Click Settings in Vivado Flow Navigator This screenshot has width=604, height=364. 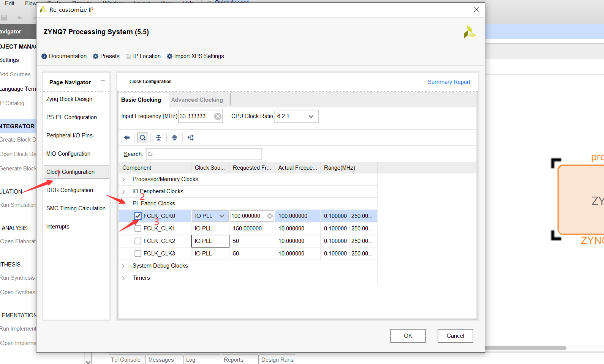pos(9,60)
